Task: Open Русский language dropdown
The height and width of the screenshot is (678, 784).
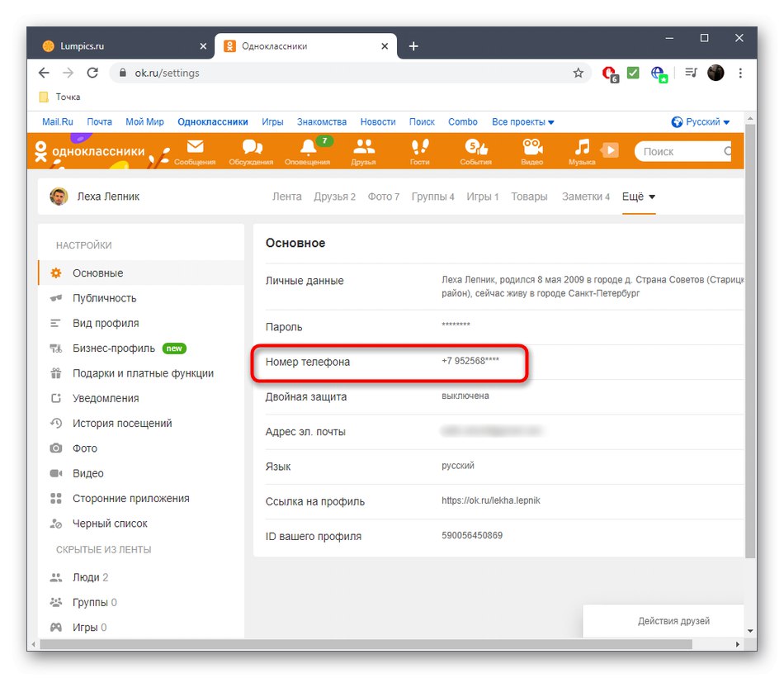Action: tap(701, 121)
